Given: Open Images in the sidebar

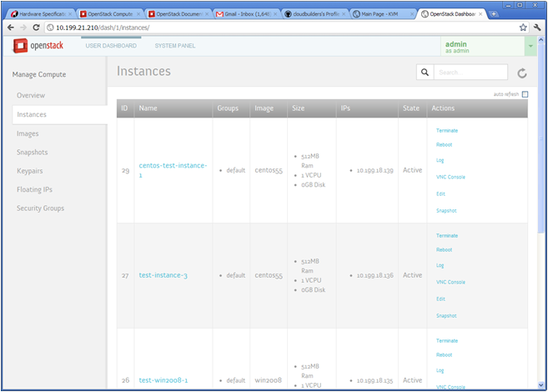Looking at the screenshot, I should tap(28, 133).
